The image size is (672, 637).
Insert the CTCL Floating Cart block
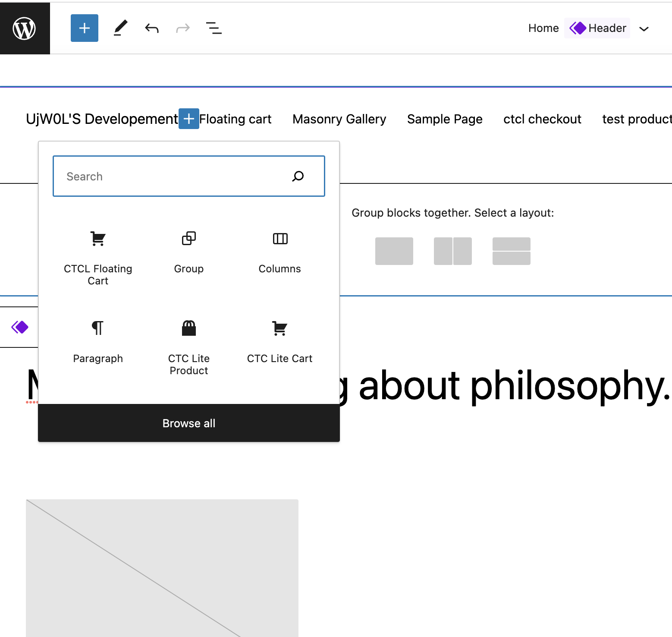point(98,258)
